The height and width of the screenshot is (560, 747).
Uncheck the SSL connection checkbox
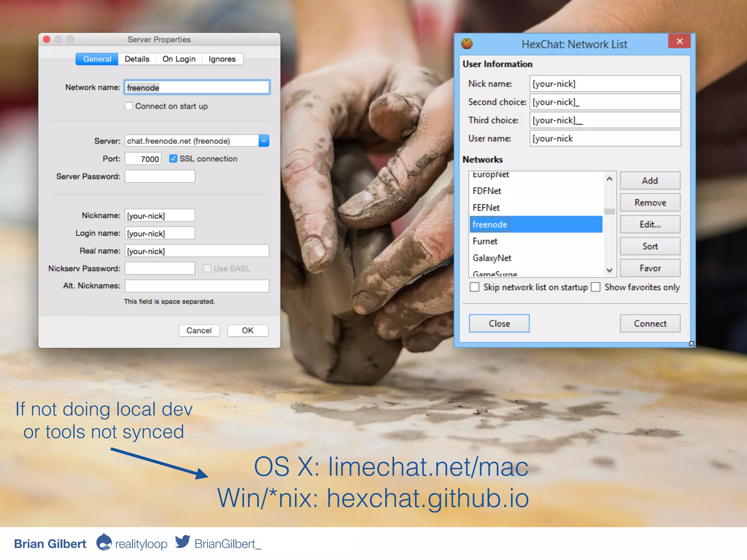(x=173, y=159)
